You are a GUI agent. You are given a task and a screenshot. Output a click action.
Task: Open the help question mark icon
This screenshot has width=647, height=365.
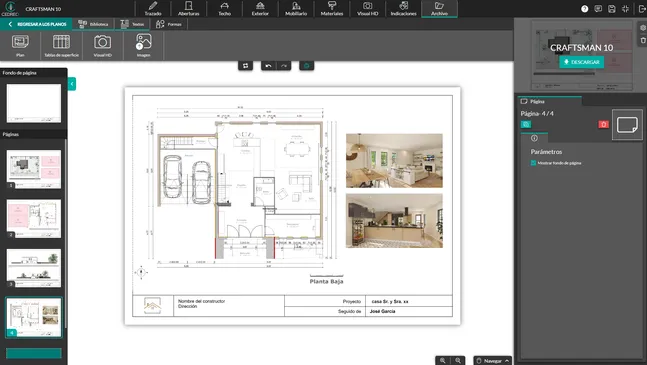click(584, 9)
